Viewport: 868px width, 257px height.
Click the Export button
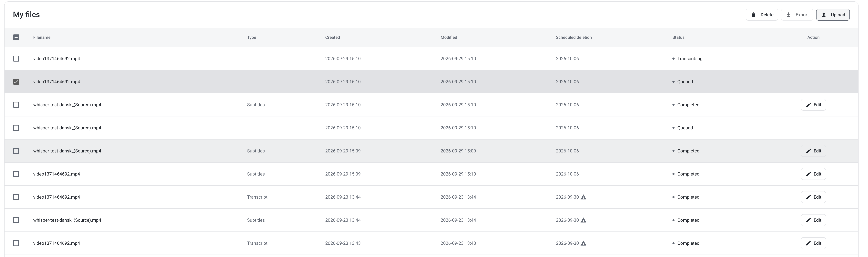[x=797, y=15]
